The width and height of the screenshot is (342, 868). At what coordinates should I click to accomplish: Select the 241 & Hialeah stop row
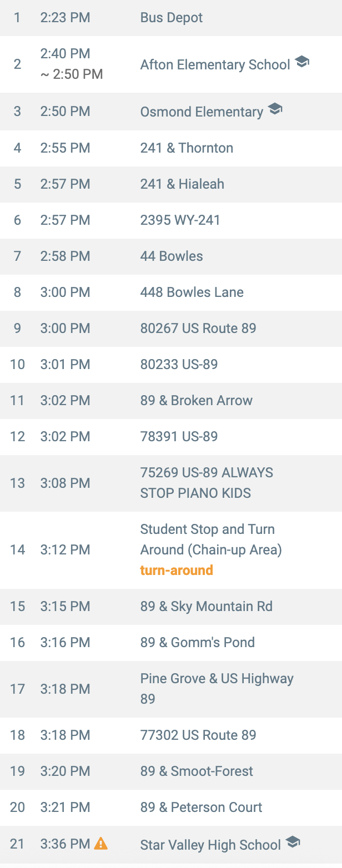182,184
